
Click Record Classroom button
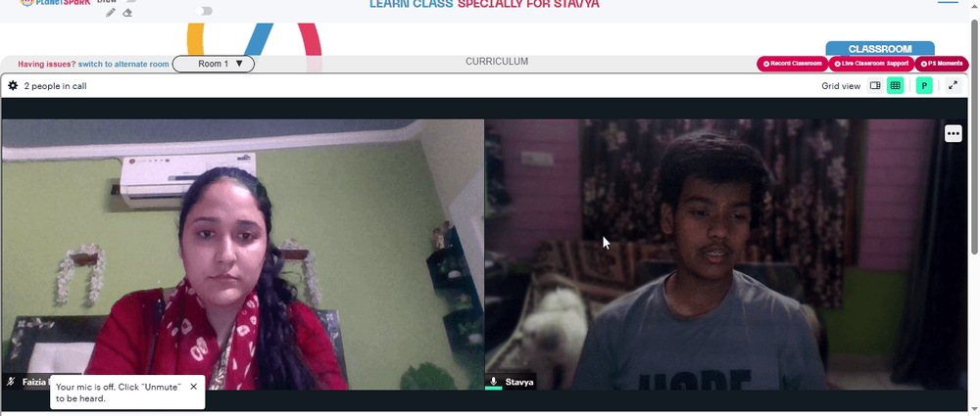792,64
